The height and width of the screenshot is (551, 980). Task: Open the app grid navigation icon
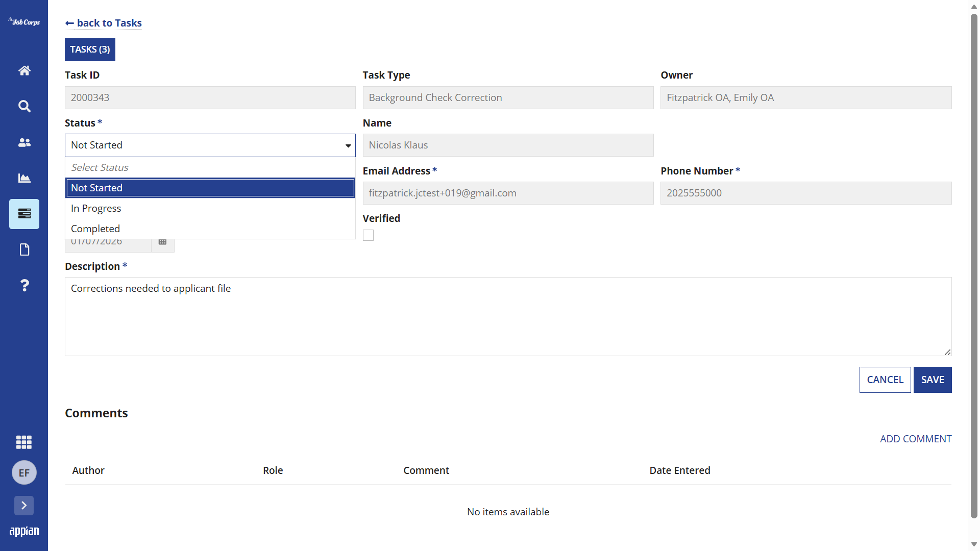24,442
